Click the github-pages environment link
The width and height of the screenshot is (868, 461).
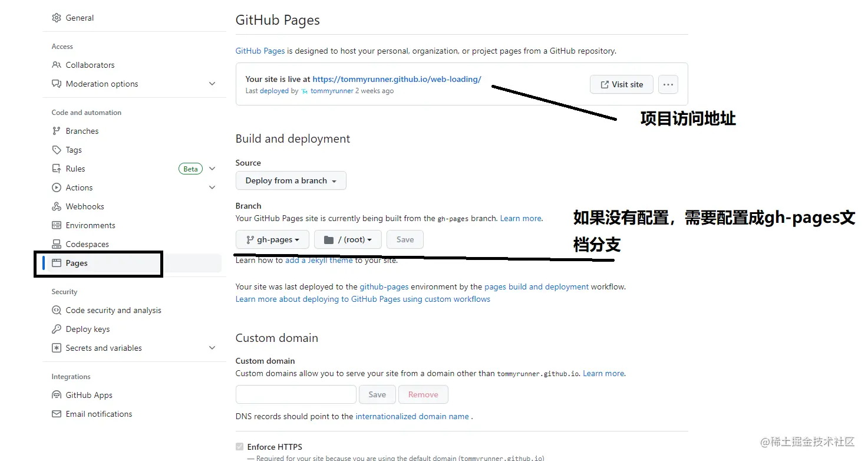[x=384, y=287]
